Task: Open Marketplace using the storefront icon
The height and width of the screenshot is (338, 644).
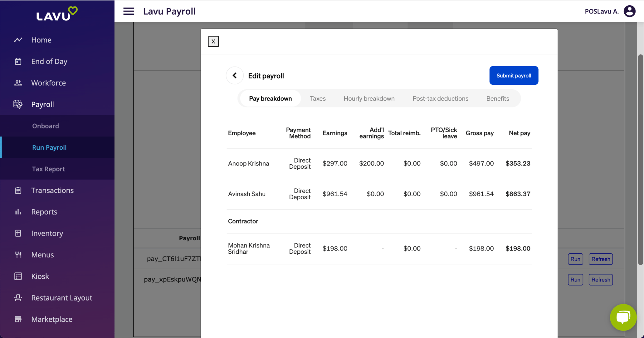Action: pyautogui.click(x=18, y=319)
